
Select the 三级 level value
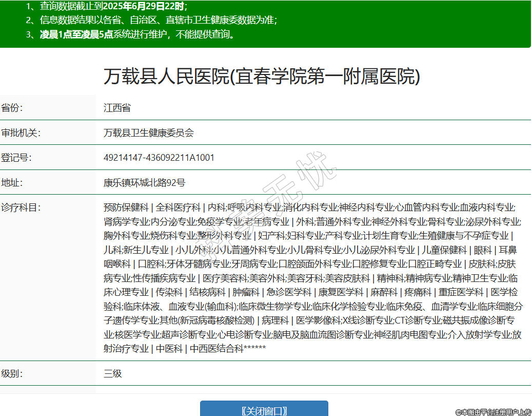pyautogui.click(x=113, y=373)
